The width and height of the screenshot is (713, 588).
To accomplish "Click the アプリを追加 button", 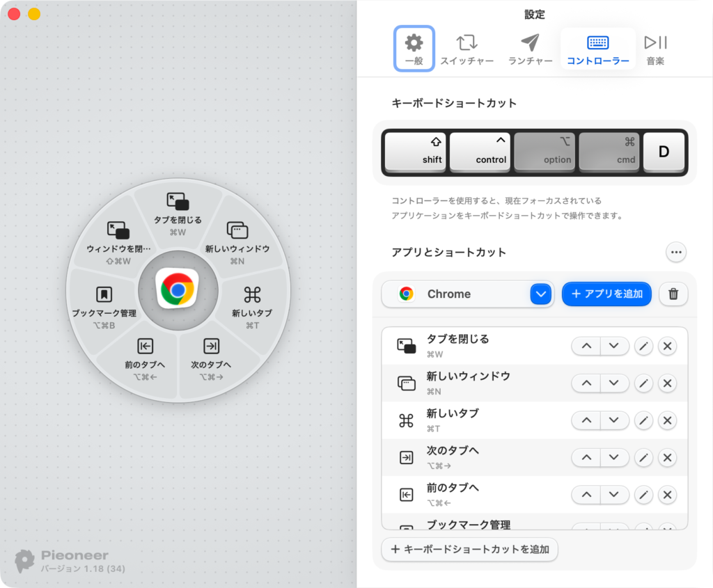I will point(606,294).
